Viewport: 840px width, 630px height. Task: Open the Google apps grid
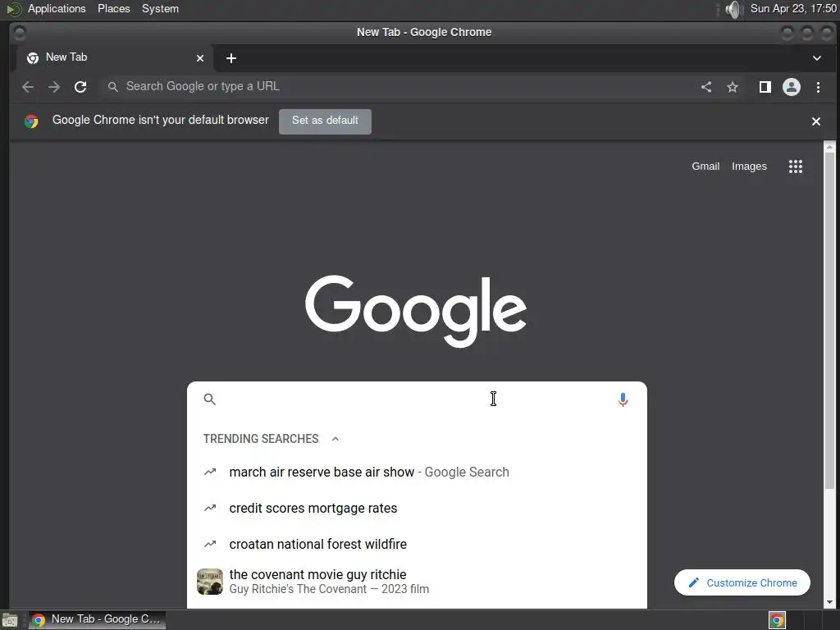tap(796, 166)
